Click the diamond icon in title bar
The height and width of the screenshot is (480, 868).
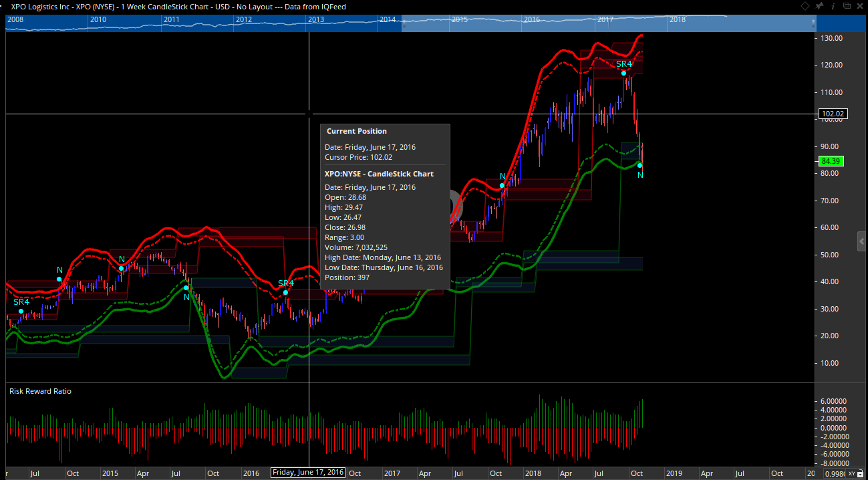click(805, 6)
